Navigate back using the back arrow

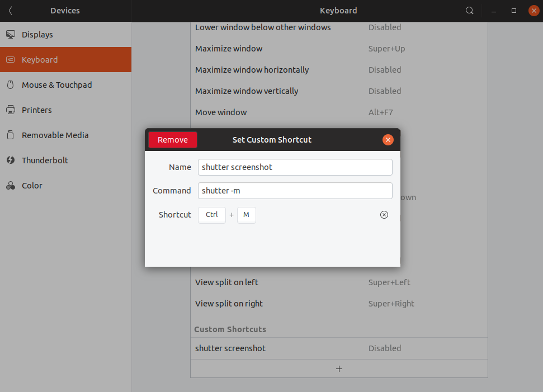pos(9,10)
